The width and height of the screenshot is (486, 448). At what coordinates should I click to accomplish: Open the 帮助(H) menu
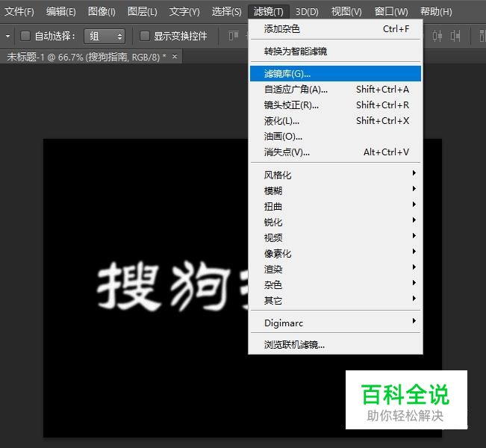tap(436, 12)
